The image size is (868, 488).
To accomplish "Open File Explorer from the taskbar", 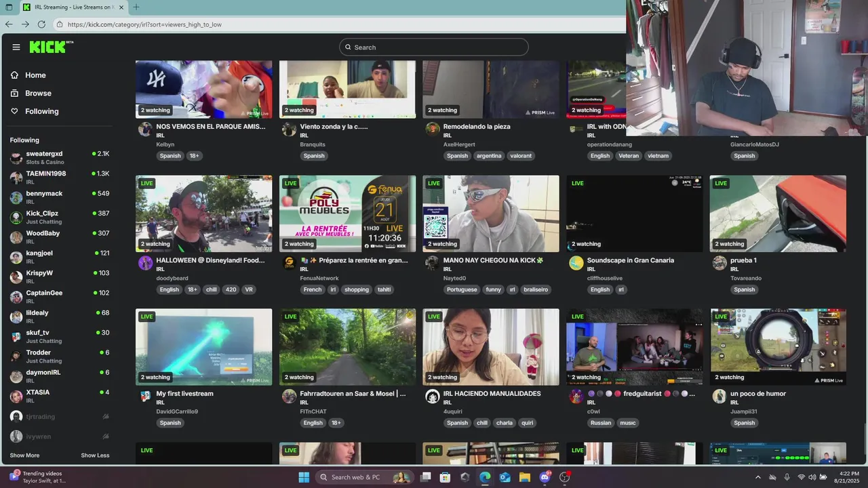I will click(525, 477).
